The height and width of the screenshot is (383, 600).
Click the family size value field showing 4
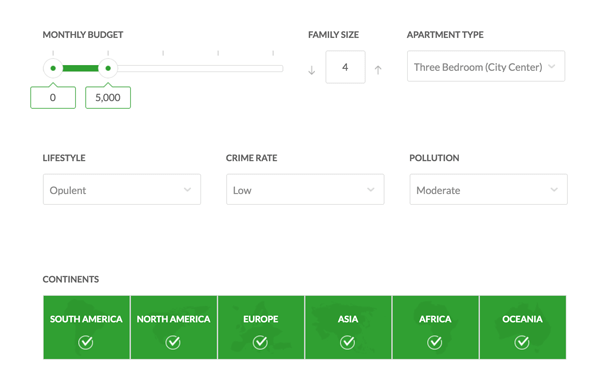(x=345, y=67)
